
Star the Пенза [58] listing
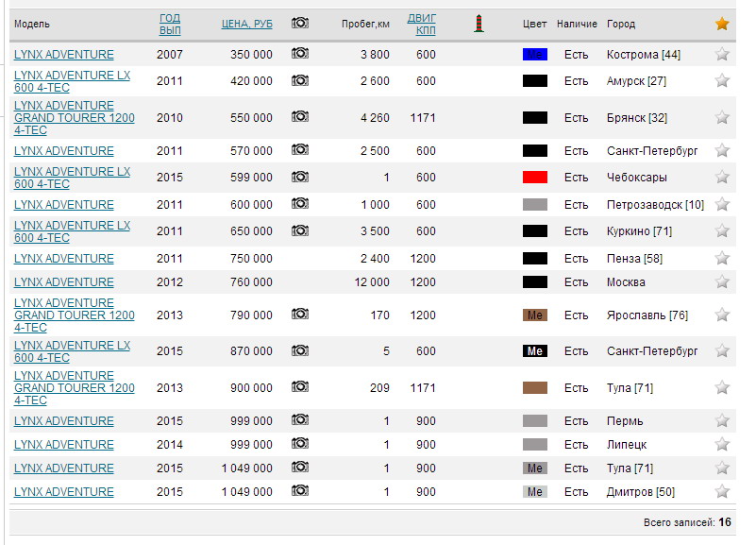click(x=722, y=259)
